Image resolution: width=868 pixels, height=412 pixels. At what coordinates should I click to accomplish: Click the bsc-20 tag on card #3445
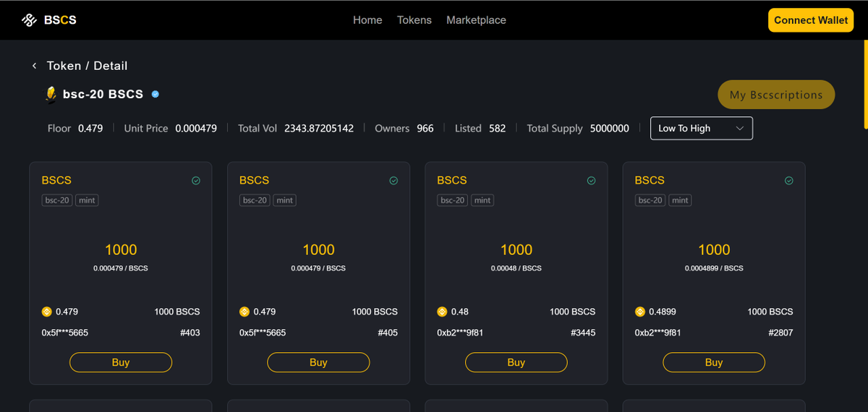click(x=453, y=200)
